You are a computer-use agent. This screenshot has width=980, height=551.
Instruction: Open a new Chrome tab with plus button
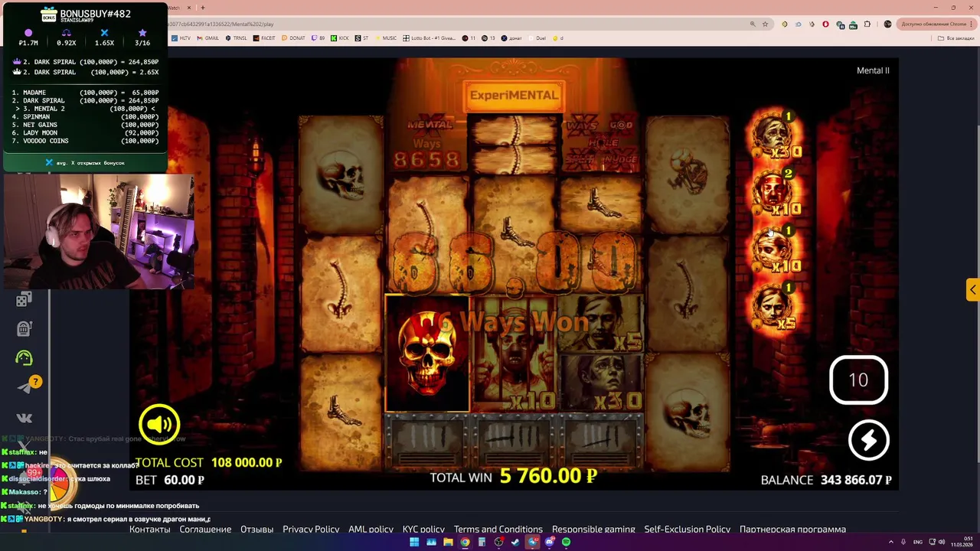203,8
